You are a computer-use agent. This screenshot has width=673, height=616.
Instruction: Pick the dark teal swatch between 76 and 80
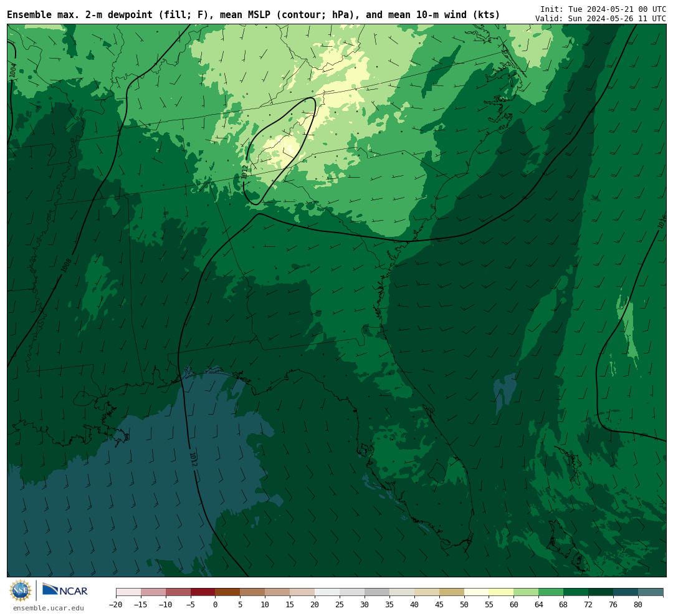[x=626, y=592]
